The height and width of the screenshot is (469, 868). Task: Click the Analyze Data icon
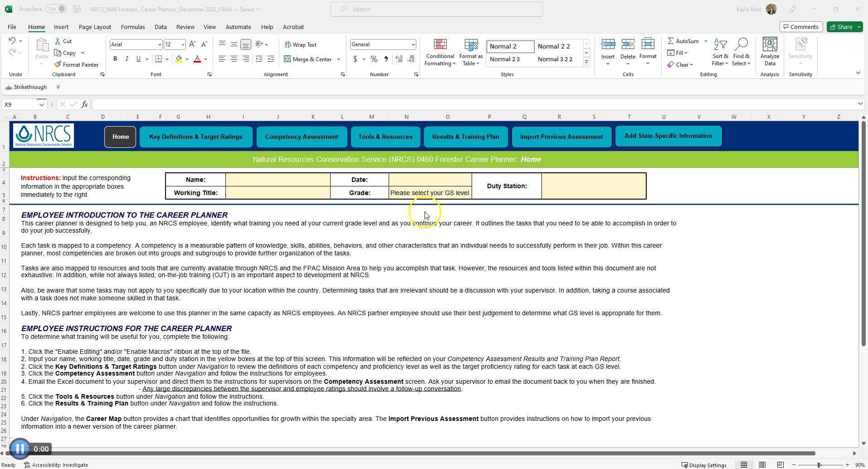click(770, 50)
